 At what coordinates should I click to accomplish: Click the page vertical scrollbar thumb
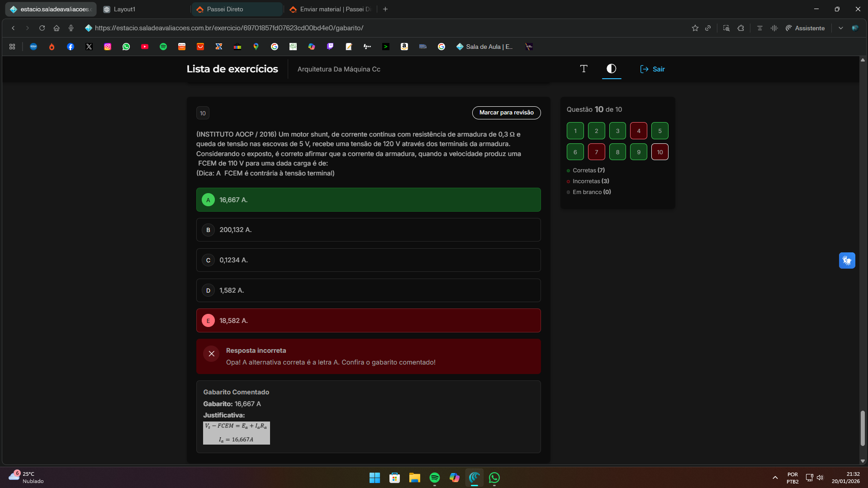(863, 428)
